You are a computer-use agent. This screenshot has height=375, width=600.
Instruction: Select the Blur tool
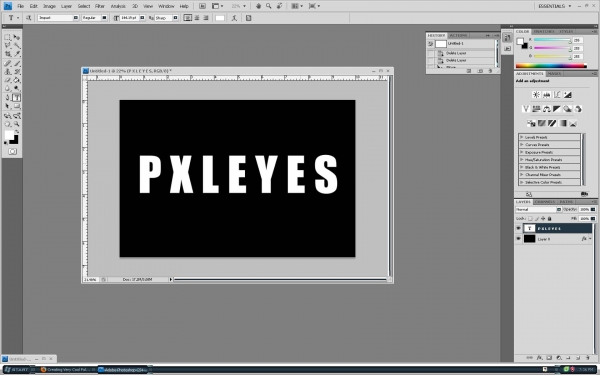tap(7, 88)
